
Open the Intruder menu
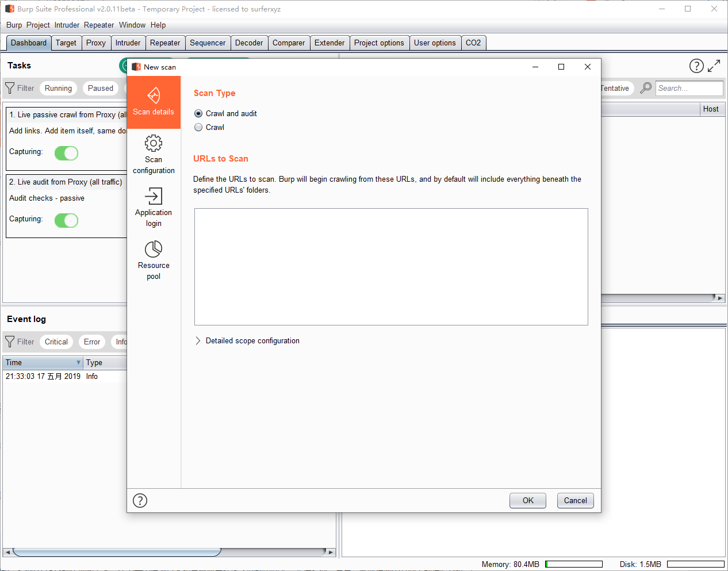click(x=67, y=25)
